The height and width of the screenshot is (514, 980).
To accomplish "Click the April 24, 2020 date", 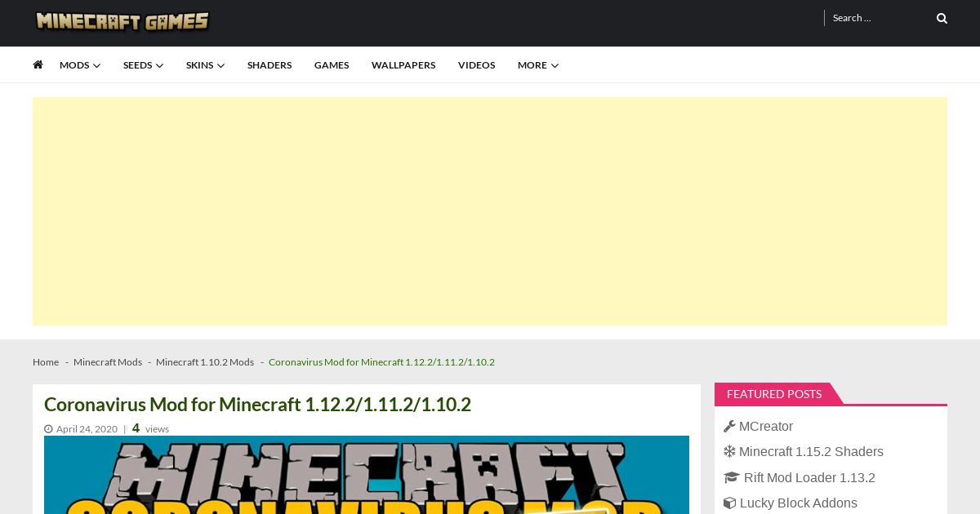I will (87, 429).
